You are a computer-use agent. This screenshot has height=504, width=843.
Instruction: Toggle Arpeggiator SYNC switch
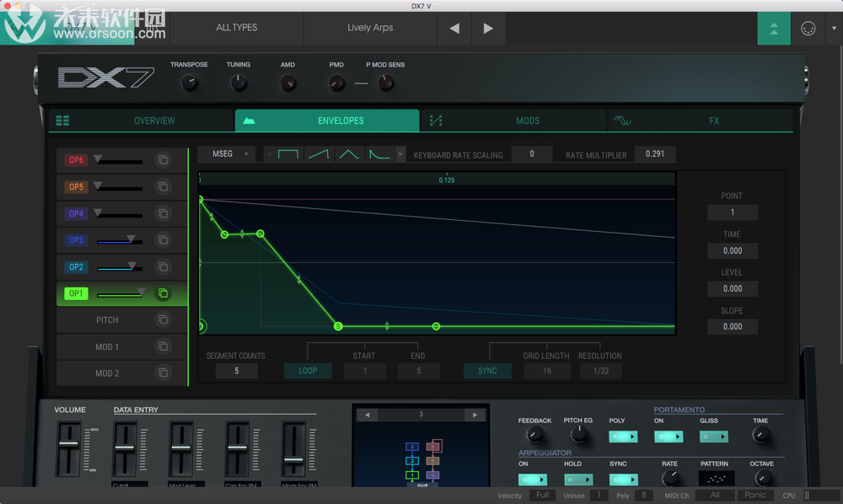[623, 480]
